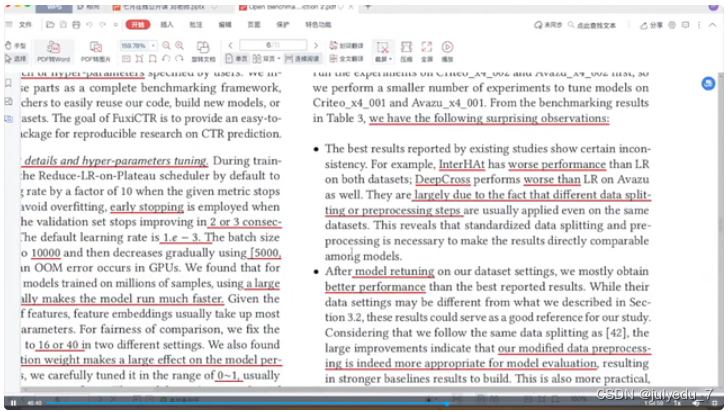Pause the video playback
This screenshot has height=412, width=728.
tap(13, 403)
